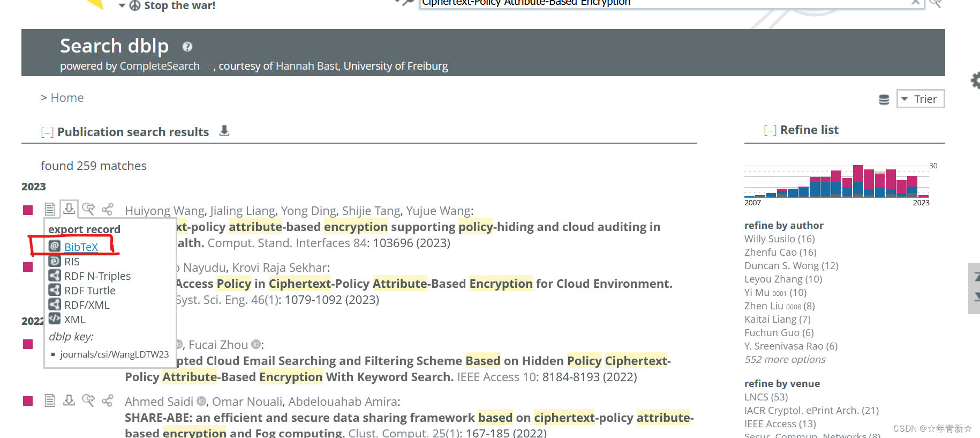Screen dimensions: 980x438
Task: Click the Huiyong Wang paper's share icon
Action: point(108,209)
